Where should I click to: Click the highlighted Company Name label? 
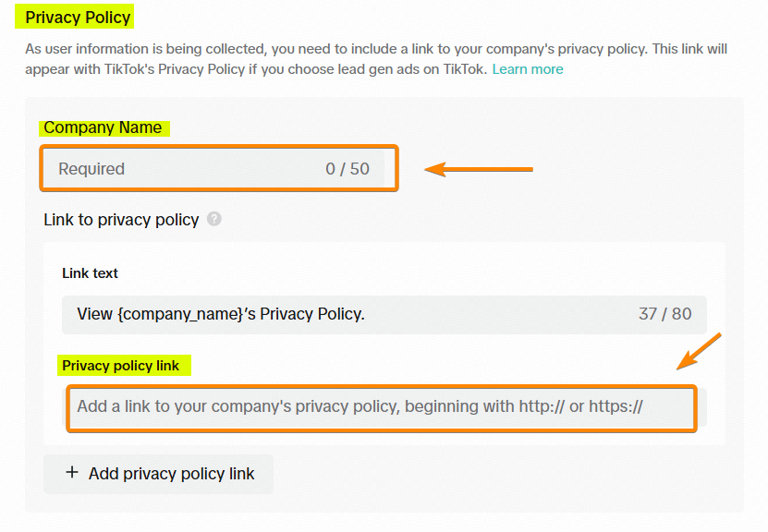104,127
